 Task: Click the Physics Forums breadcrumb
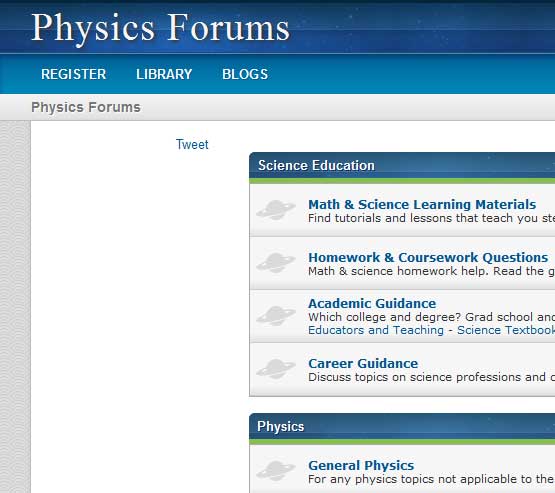pyautogui.click(x=86, y=107)
